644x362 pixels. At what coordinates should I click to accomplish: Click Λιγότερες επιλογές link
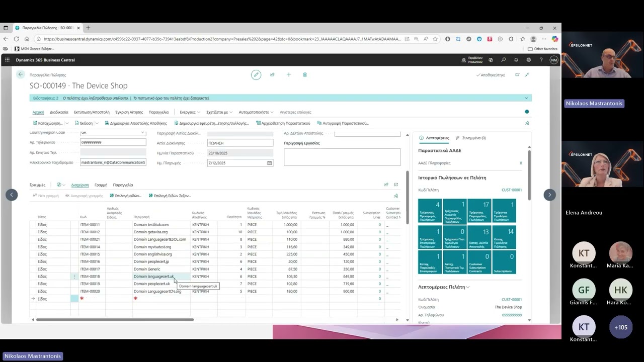[x=295, y=112]
